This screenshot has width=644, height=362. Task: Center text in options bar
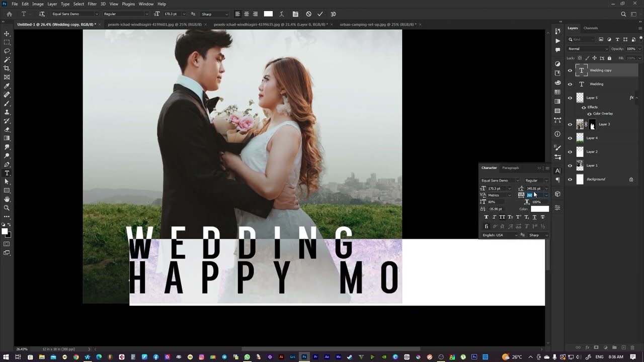(x=246, y=14)
